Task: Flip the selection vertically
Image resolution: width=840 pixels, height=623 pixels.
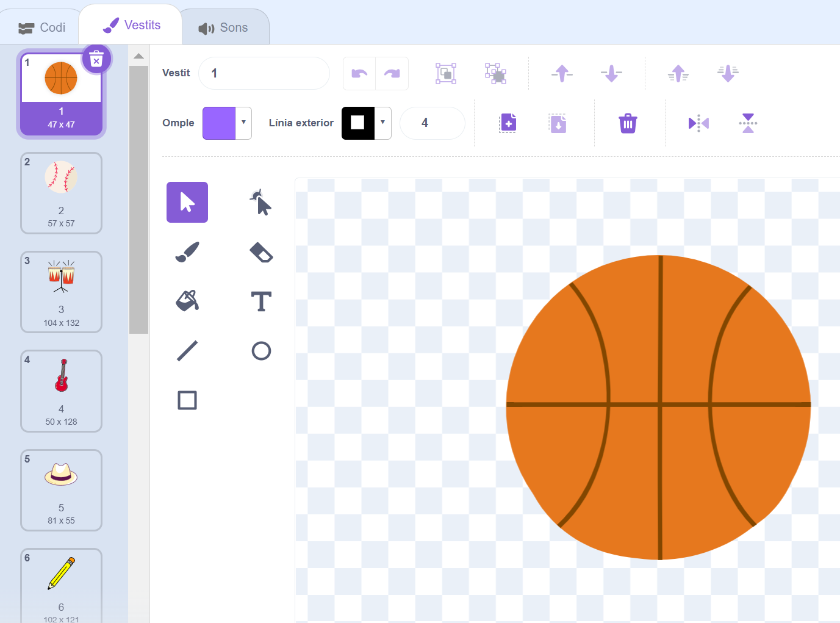Action: [x=748, y=123]
